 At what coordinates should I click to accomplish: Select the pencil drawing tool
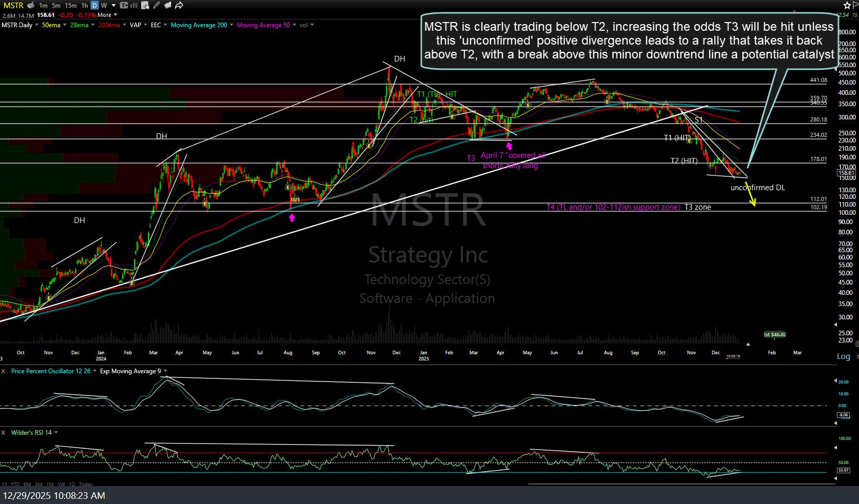(x=157, y=6)
